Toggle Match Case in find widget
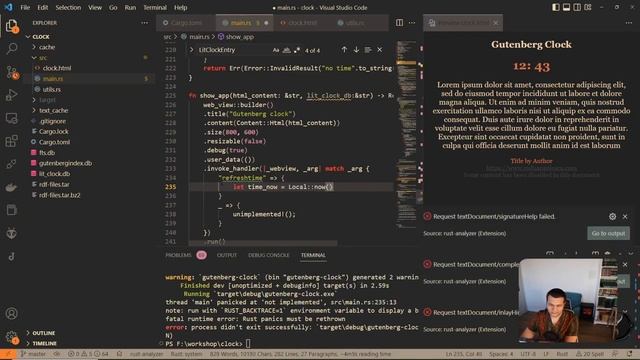The image size is (640, 360). coord(276,50)
